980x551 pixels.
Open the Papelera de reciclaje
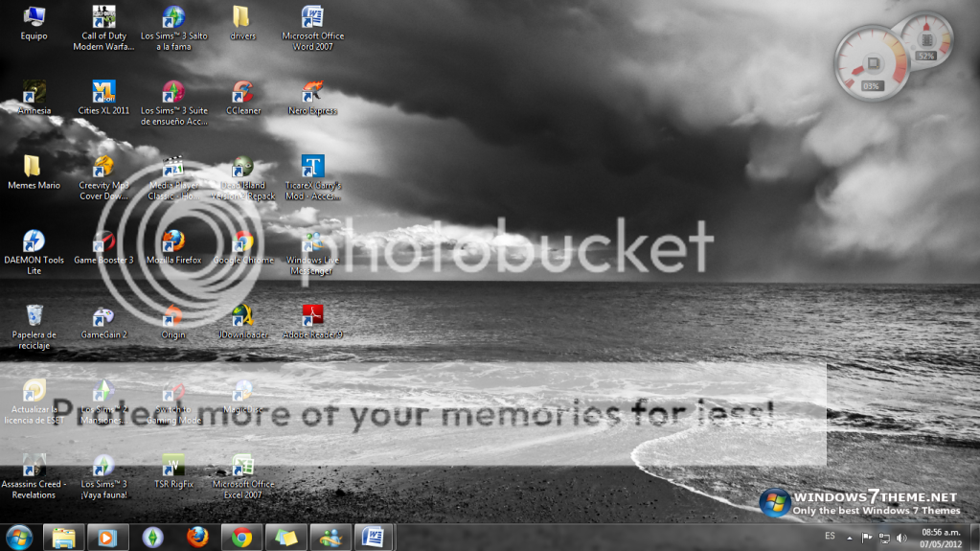pos(34,315)
